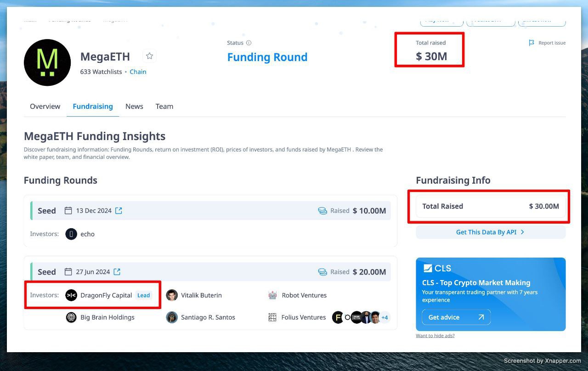This screenshot has height=371, width=588.
Task: Open Vitalik Buterin investor profile
Action: [201, 295]
